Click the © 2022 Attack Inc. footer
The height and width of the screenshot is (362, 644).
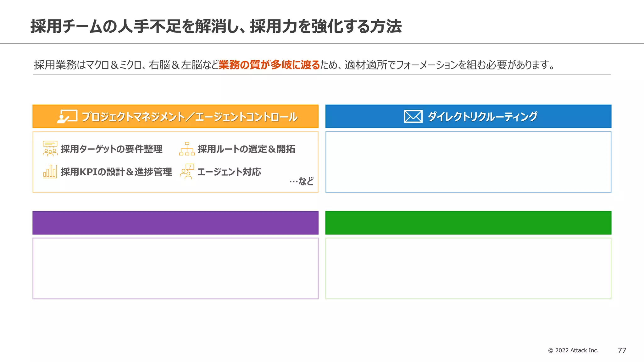[573, 350]
